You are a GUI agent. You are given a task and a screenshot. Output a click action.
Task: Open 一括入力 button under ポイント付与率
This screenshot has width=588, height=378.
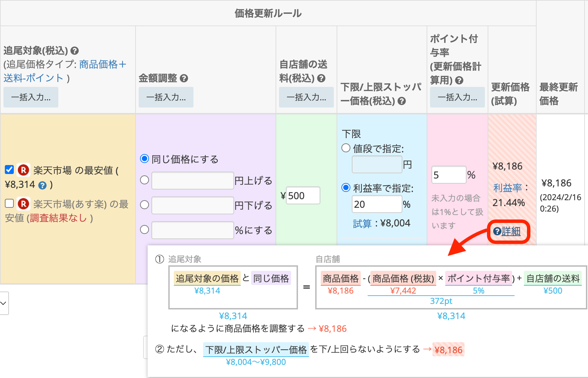[x=457, y=97]
